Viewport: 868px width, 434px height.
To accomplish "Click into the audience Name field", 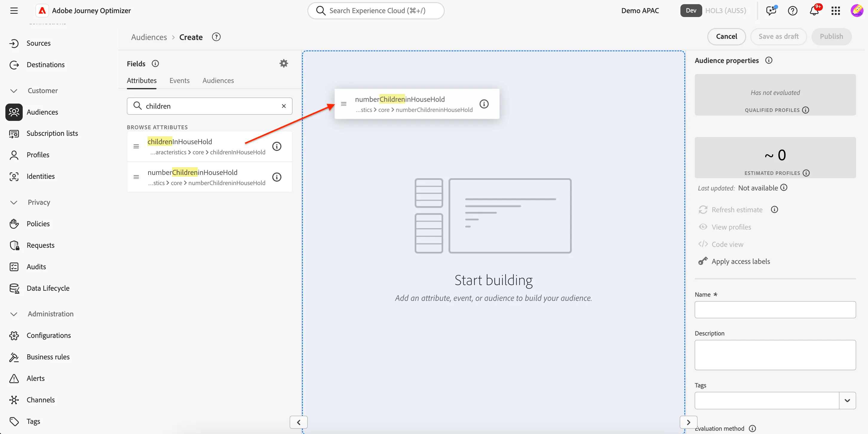I will [775, 310].
